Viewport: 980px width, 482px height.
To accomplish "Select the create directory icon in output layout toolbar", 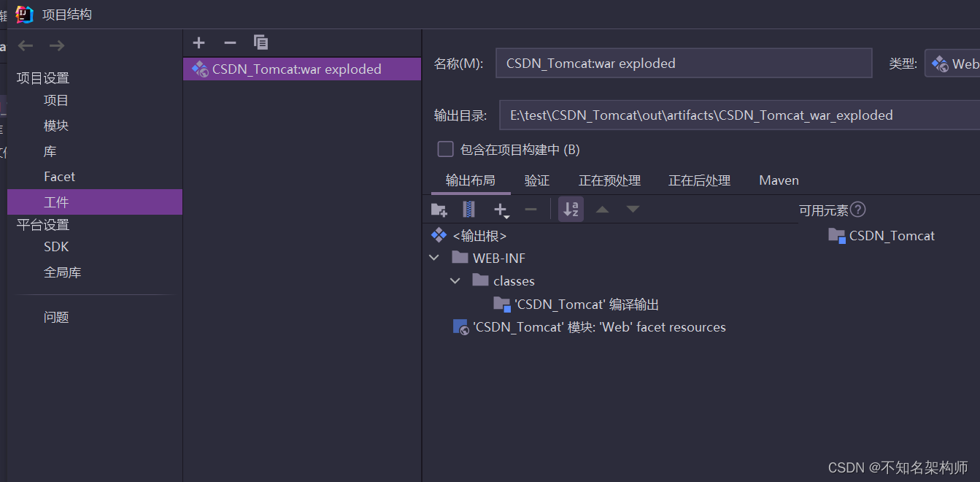I will 439,210.
